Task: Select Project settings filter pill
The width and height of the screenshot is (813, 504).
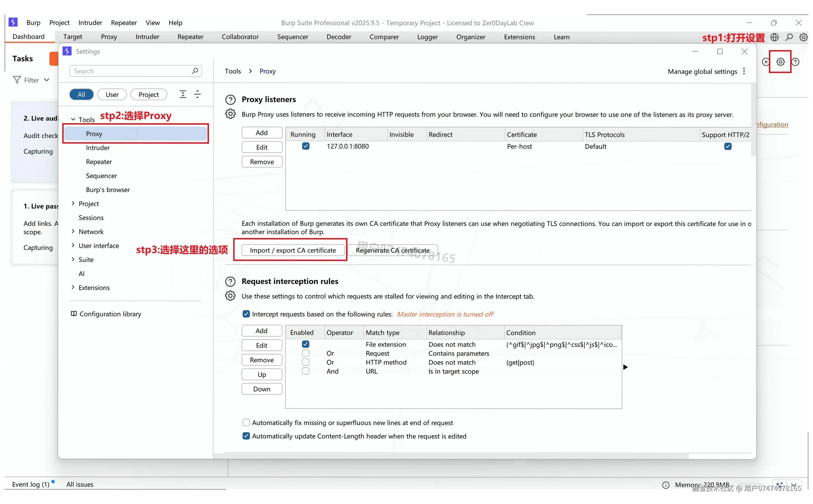Action: 148,94
